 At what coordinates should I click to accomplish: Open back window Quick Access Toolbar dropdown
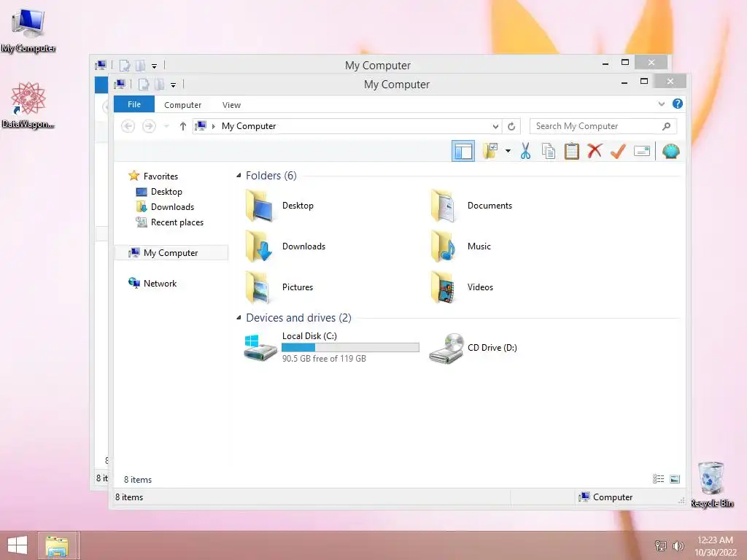(155, 66)
